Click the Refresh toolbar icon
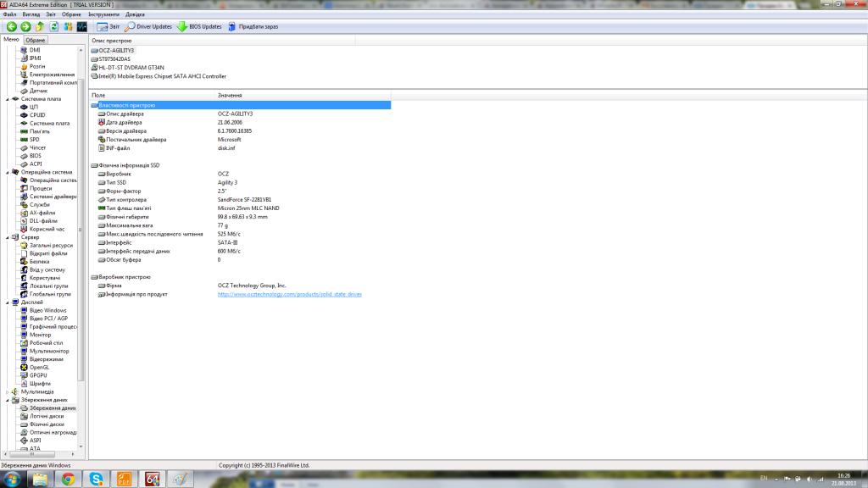 click(53, 26)
